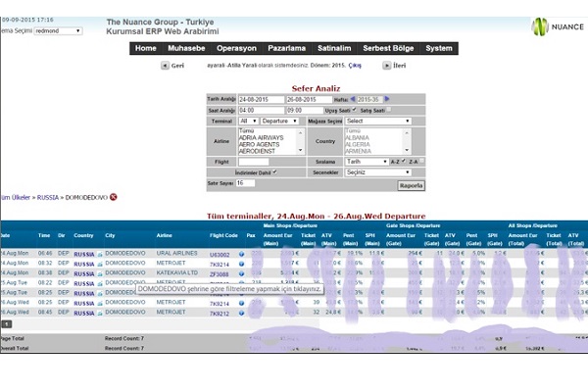Open the Terminal dropdown set to All
Image resolution: width=588 pixels, height=392 pixels.
point(248,122)
